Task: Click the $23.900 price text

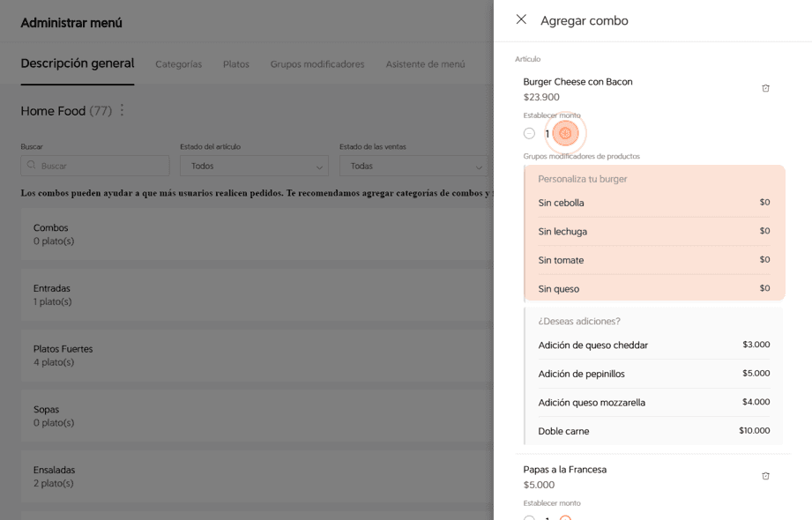Action: point(541,97)
